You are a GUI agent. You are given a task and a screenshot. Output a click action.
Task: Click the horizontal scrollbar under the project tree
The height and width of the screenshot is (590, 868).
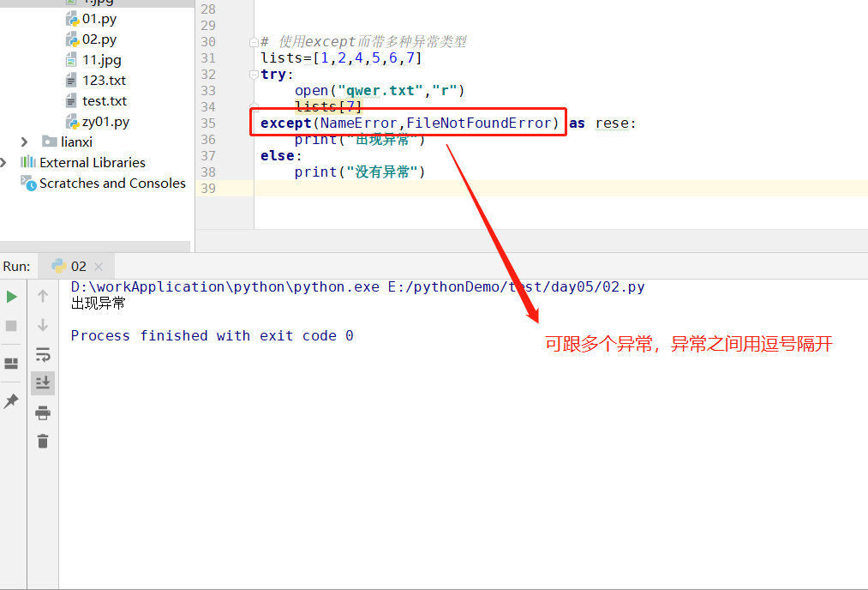(94, 246)
